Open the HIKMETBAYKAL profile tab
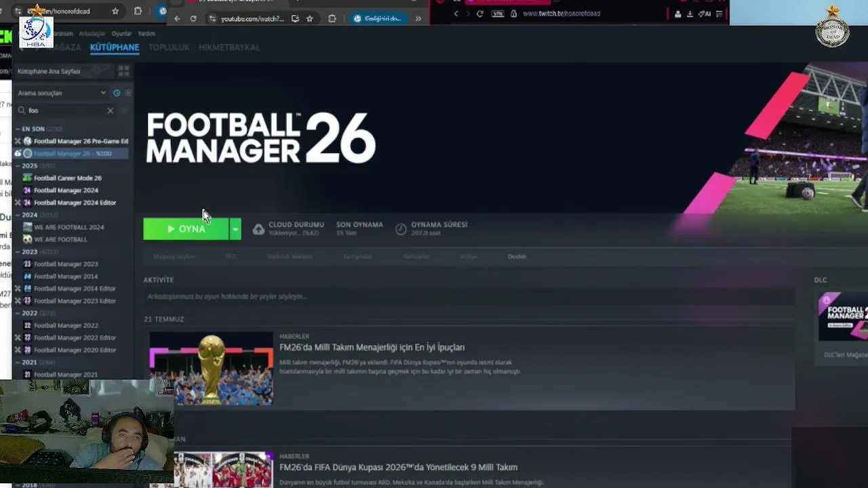 229,47
